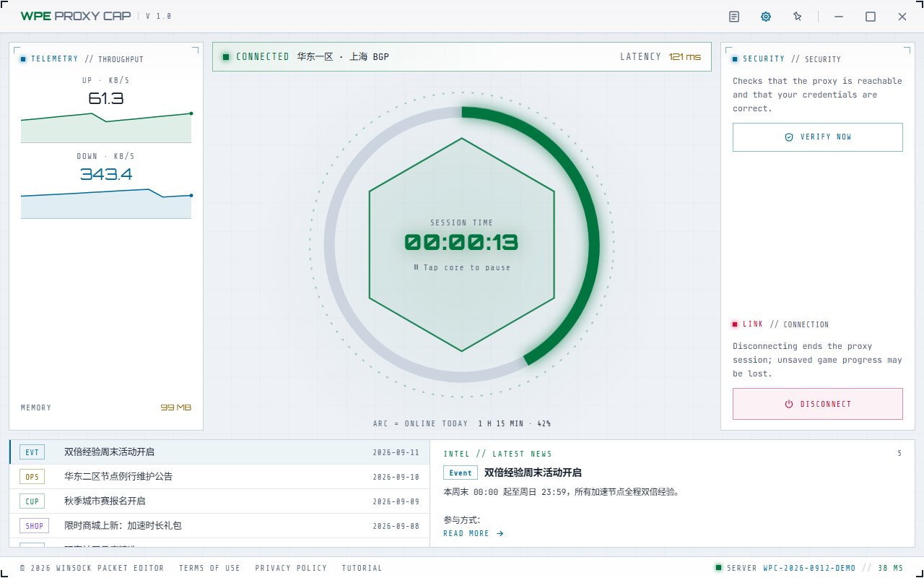Click the latency value 121 ms

coord(684,57)
